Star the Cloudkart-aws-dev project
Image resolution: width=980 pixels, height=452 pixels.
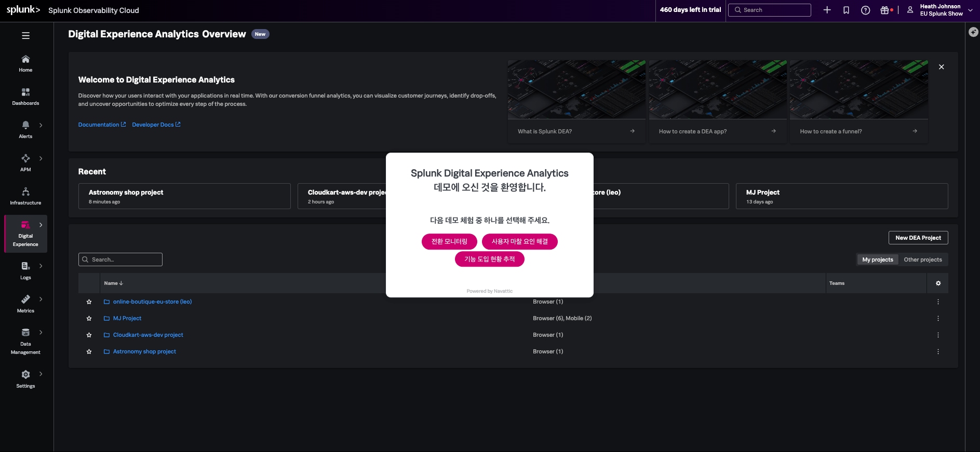(89, 335)
